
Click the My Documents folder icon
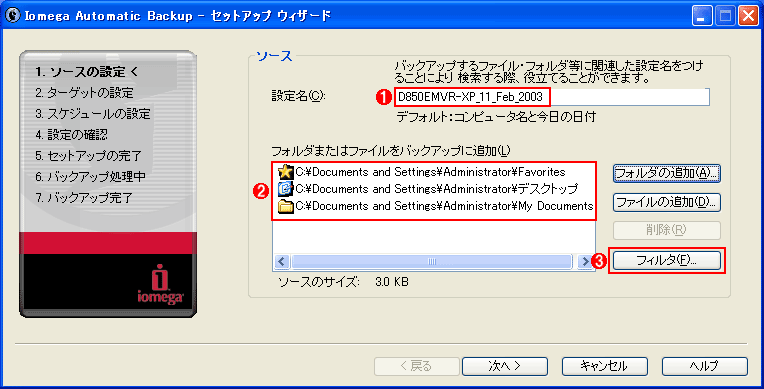click(286, 206)
